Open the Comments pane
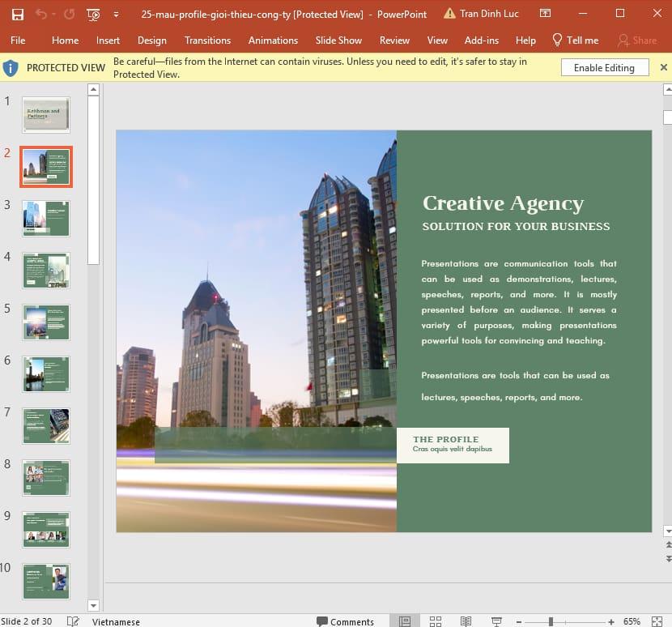 click(x=348, y=621)
